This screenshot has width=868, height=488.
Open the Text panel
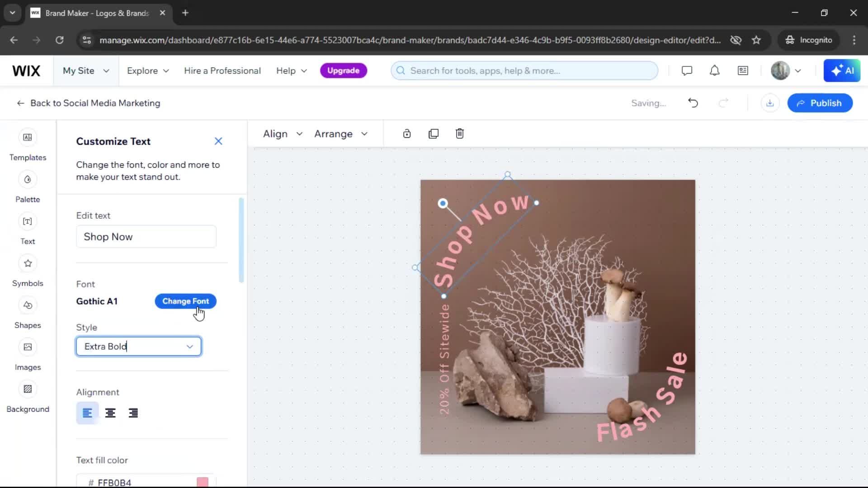point(28,230)
